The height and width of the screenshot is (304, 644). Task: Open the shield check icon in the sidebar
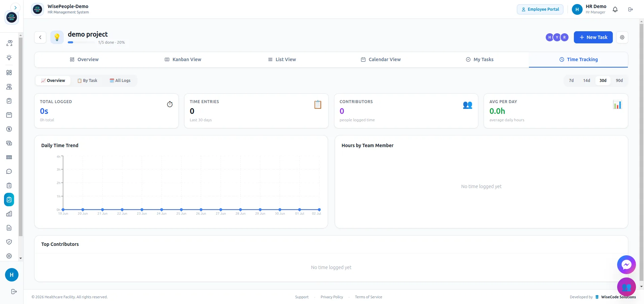click(x=9, y=242)
